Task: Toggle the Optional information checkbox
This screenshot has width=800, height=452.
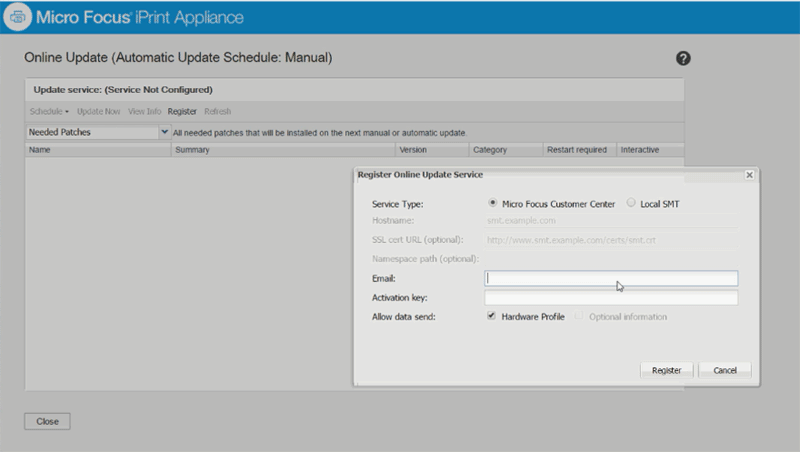Action: click(x=579, y=316)
